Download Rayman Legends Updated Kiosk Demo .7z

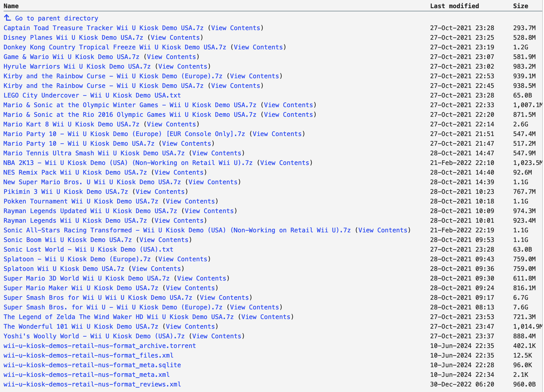coord(90,211)
